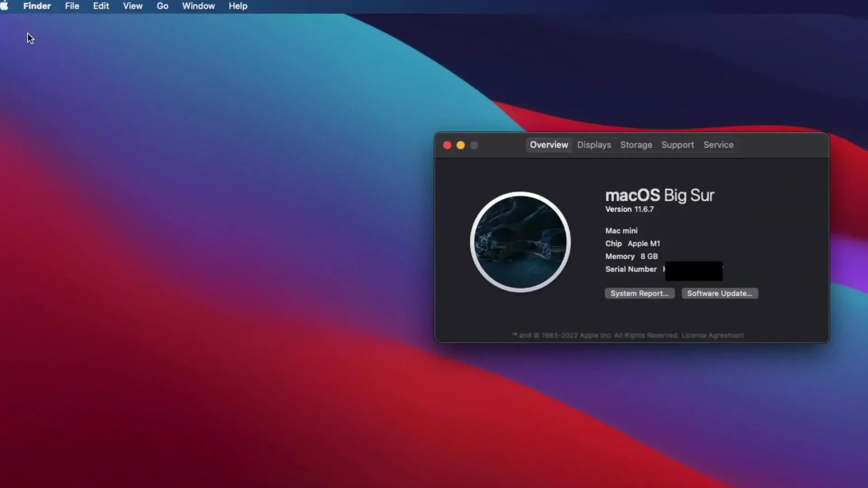Open Software Update

click(720, 293)
